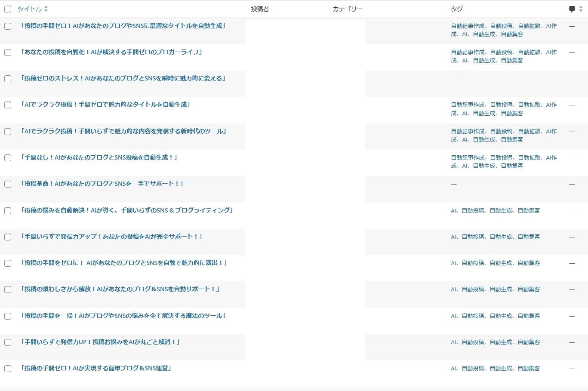Screen dimensions: 588x391
Task: Click the 自動拡散 tag in the second row
Action: (x=529, y=52)
